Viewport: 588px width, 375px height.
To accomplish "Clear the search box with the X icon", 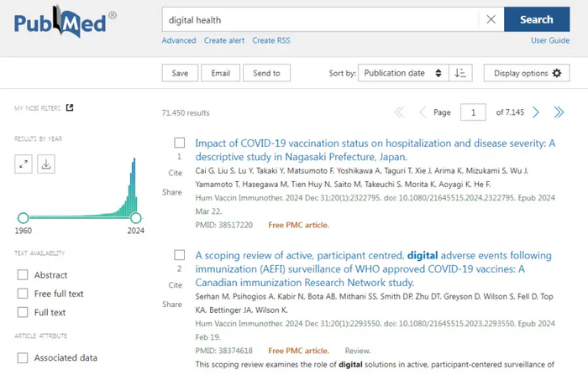I will pyautogui.click(x=491, y=19).
